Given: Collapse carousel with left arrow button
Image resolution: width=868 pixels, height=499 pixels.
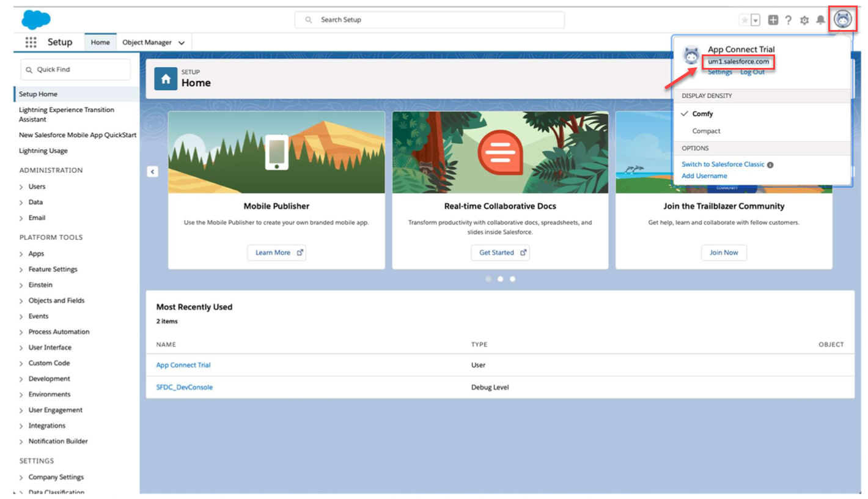Looking at the screenshot, I should pos(153,172).
